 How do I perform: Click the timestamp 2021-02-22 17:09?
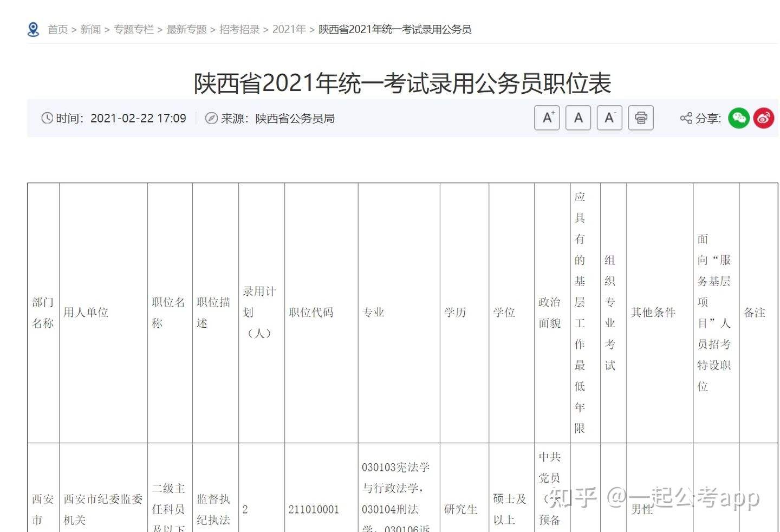pyautogui.click(x=138, y=118)
